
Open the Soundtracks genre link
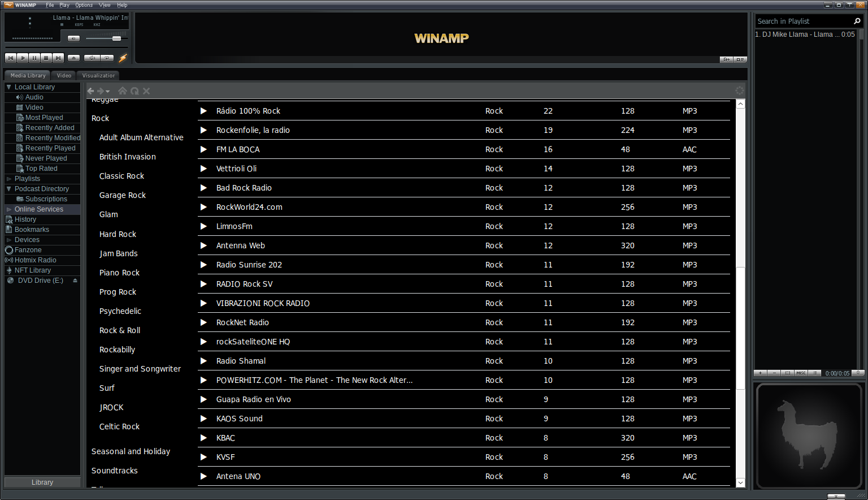point(115,471)
